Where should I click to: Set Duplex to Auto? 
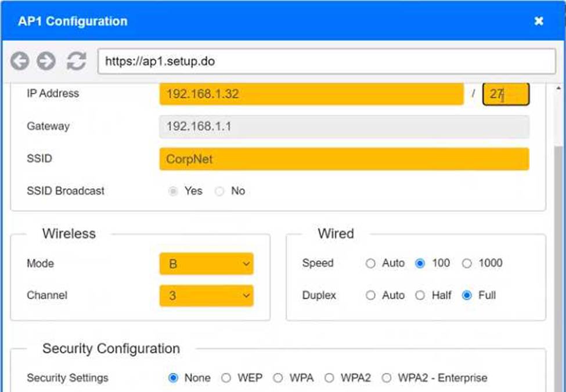[x=370, y=296]
